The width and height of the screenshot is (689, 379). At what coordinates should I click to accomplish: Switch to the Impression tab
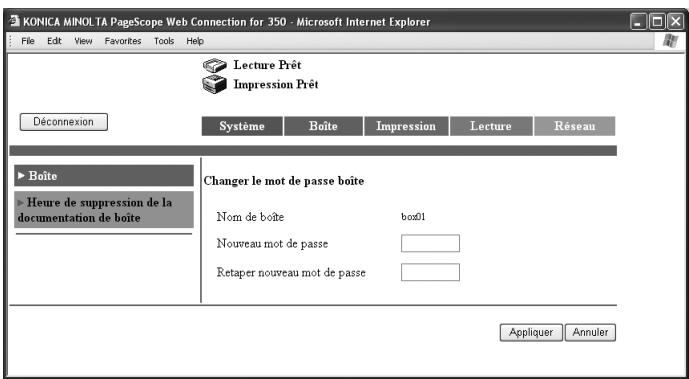pyautogui.click(x=406, y=126)
